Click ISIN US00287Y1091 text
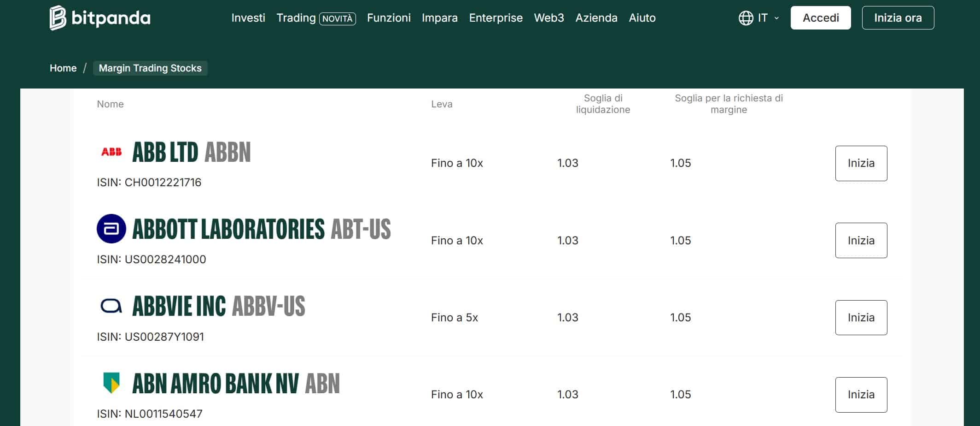The height and width of the screenshot is (426, 980). (150, 337)
